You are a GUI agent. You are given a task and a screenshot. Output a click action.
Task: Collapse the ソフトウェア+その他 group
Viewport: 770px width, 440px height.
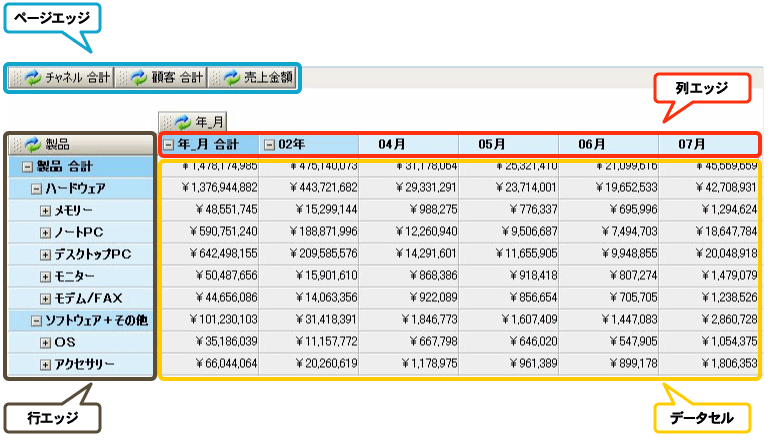click(36, 320)
